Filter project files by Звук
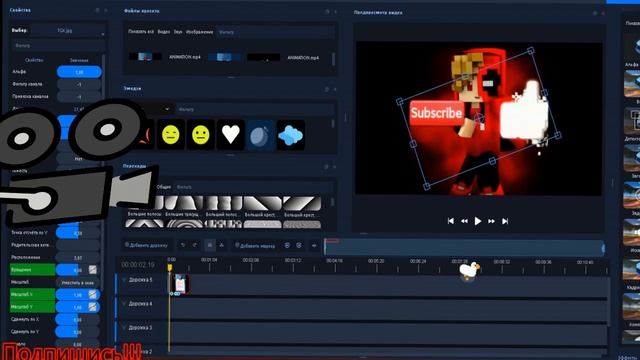Screen dimensions: 640x360 [178, 31]
